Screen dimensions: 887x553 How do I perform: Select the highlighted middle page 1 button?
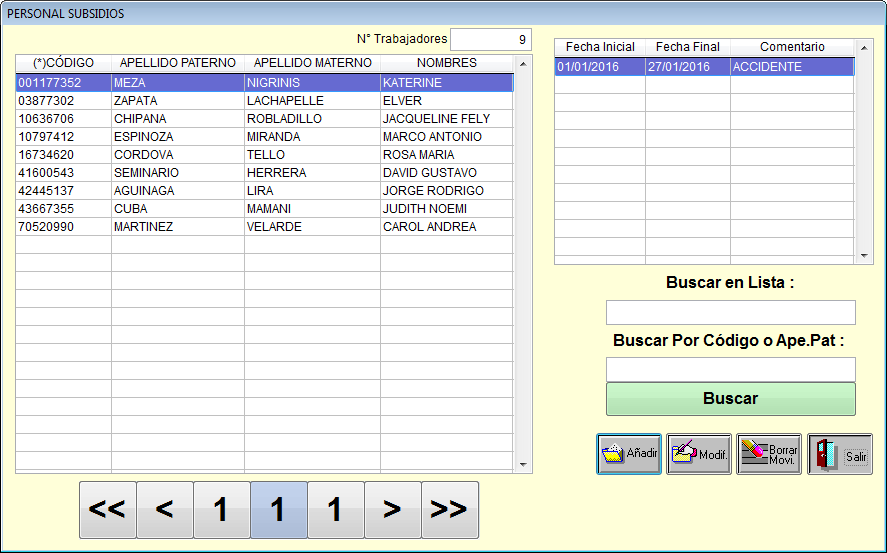point(278,510)
